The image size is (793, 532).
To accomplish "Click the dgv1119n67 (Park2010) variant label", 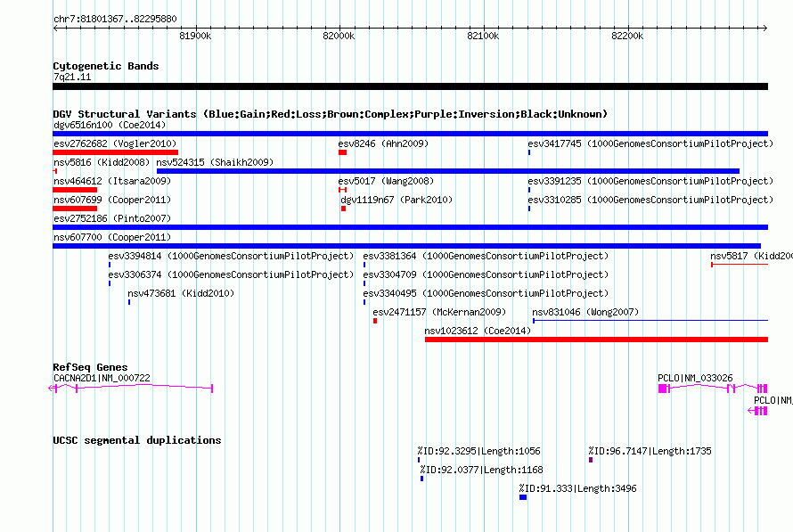I will [396, 200].
